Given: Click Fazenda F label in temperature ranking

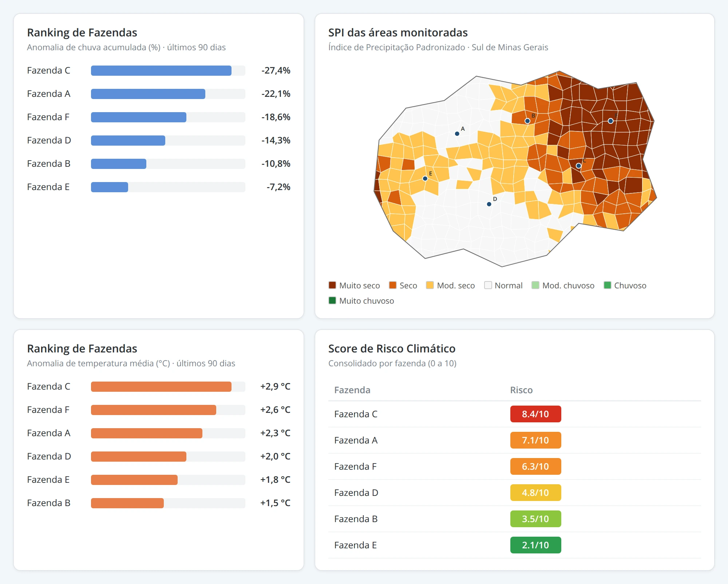Looking at the screenshot, I should 48,410.
